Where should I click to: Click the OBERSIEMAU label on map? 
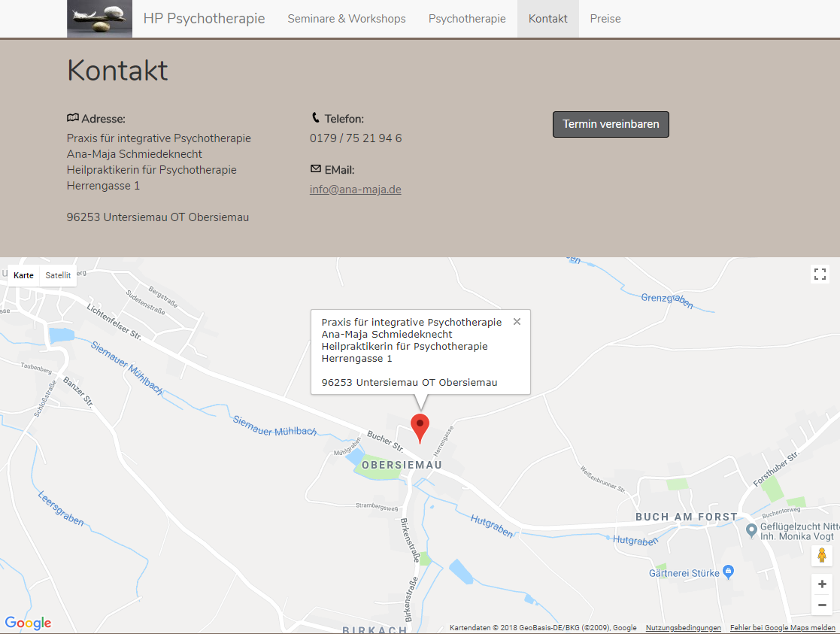402,466
